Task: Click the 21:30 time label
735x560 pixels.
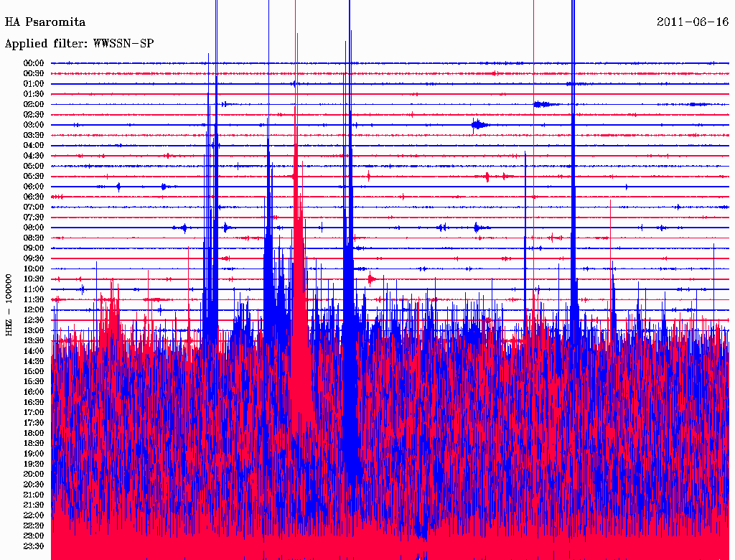Action: click(x=34, y=505)
